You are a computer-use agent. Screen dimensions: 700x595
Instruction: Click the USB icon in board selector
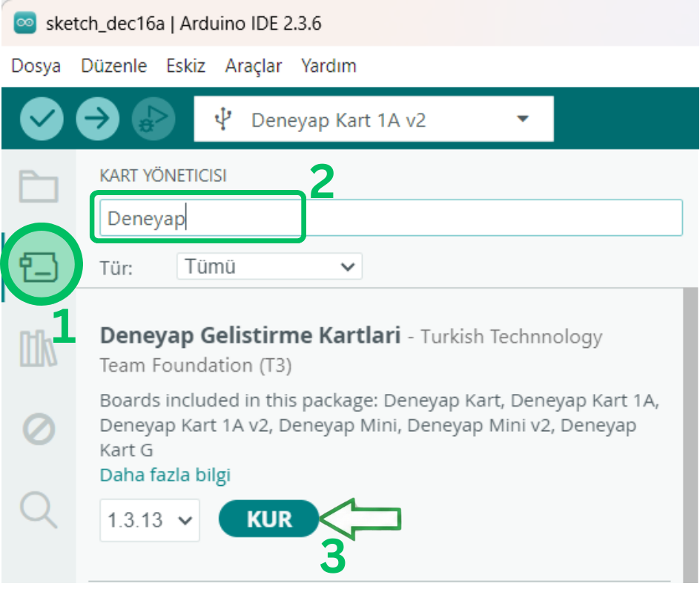point(222,119)
